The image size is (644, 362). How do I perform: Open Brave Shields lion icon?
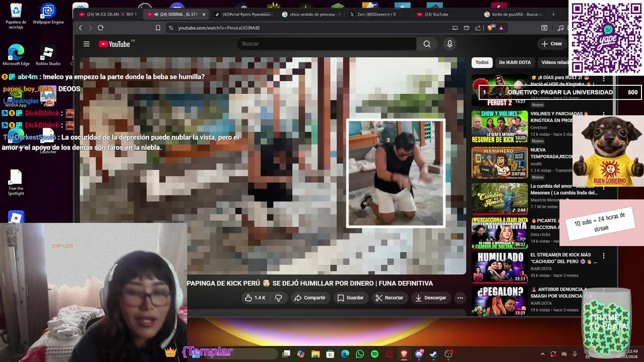point(491,28)
